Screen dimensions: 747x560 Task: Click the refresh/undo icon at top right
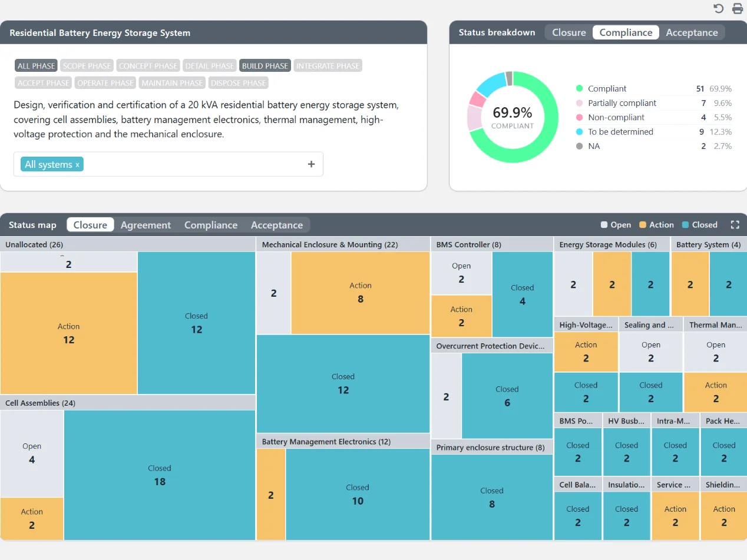pyautogui.click(x=718, y=8)
